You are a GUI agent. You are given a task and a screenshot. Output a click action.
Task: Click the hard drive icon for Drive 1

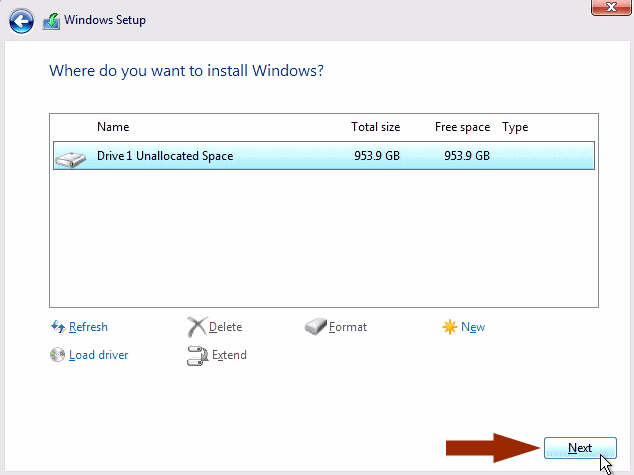70,159
